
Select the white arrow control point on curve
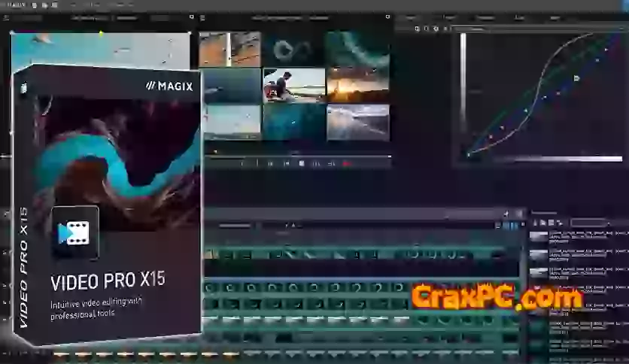coord(576,78)
